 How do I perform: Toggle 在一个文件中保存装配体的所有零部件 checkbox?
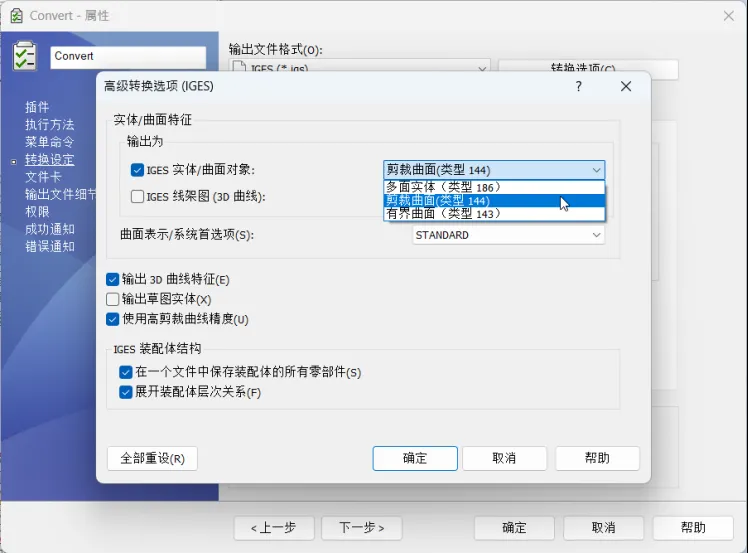(x=126, y=372)
